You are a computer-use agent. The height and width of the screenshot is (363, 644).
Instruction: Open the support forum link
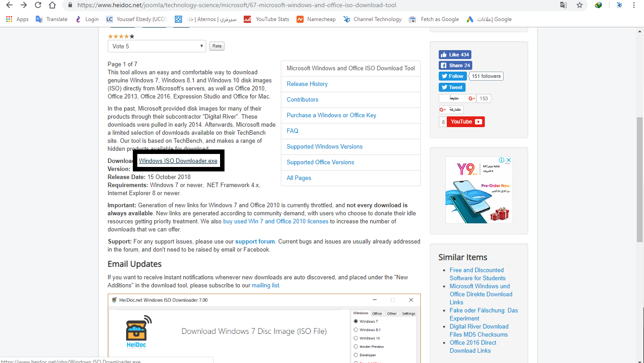pos(255,241)
